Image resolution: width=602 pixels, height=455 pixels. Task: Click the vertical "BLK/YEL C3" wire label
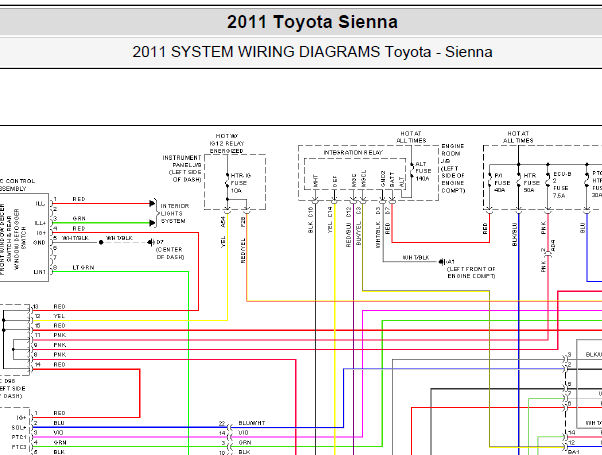point(358,227)
